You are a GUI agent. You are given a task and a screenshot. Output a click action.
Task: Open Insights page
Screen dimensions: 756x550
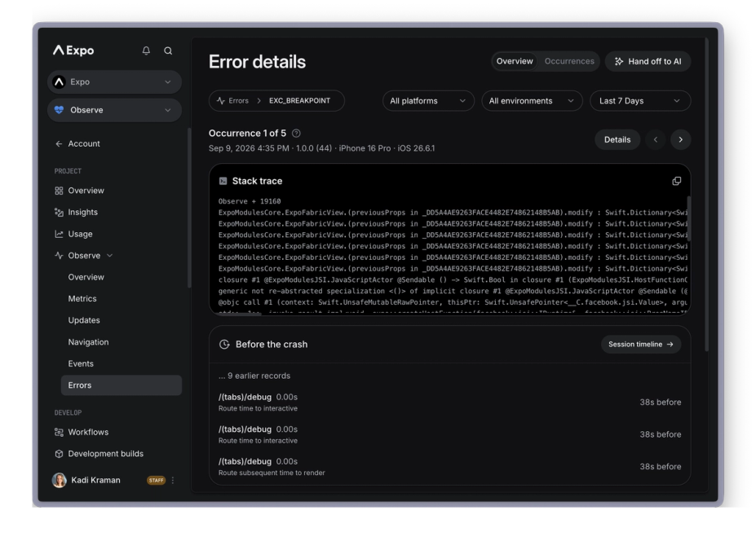(x=82, y=213)
